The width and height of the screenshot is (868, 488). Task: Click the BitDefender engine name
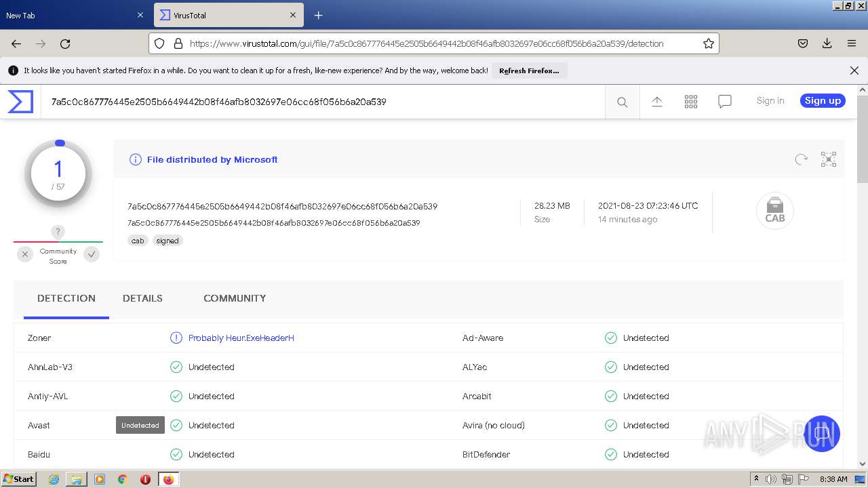click(486, 454)
